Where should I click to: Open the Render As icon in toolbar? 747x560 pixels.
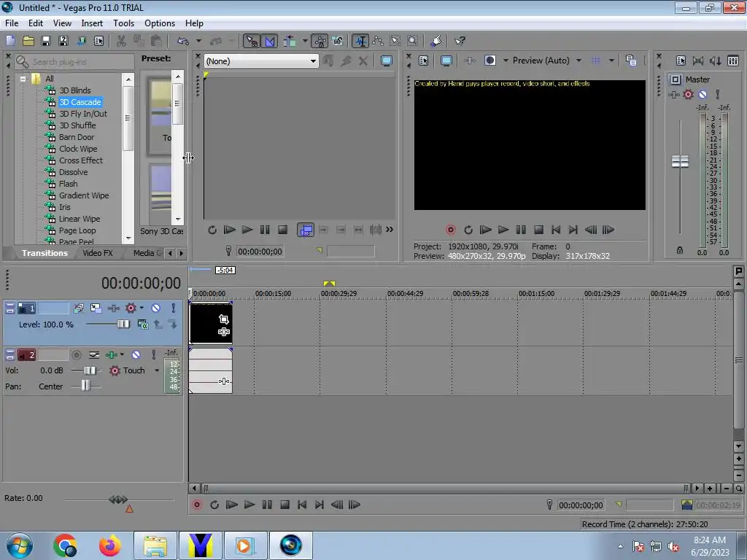click(81, 41)
